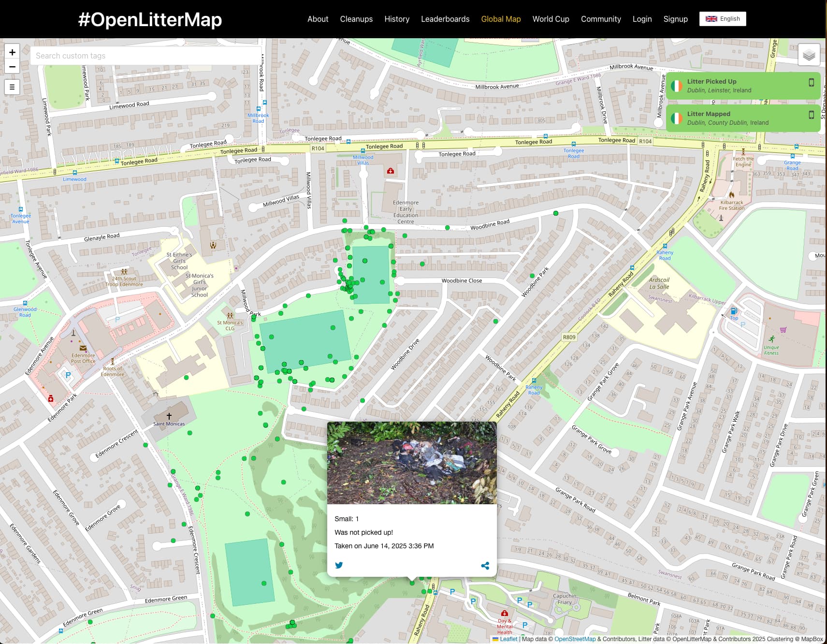The width and height of the screenshot is (827, 644).
Task: Click the 24th Scout Troop Edenmore icon
Action: [x=124, y=272]
